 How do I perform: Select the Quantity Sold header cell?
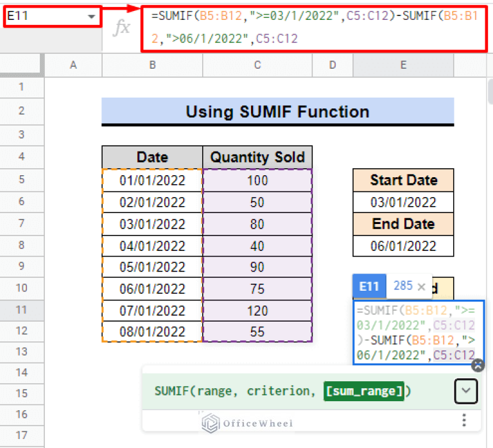pyautogui.click(x=257, y=157)
